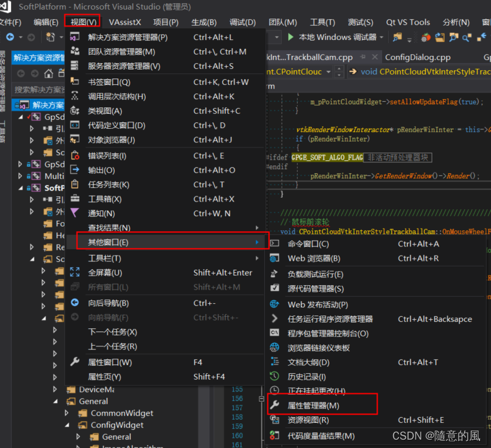Choose 属性页(Y) from the menu
The image size is (491, 448).
(x=165, y=377)
